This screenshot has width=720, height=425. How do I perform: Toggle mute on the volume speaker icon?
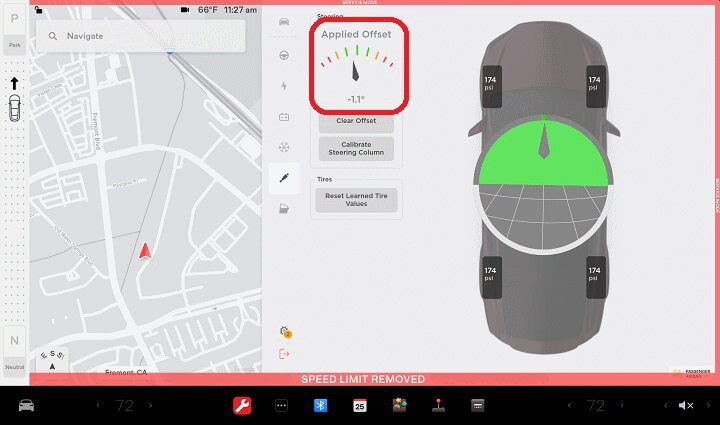[686, 405]
